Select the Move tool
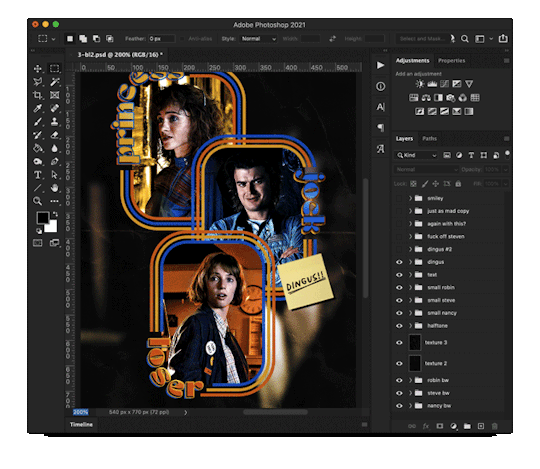The image size is (540, 469). [x=38, y=68]
